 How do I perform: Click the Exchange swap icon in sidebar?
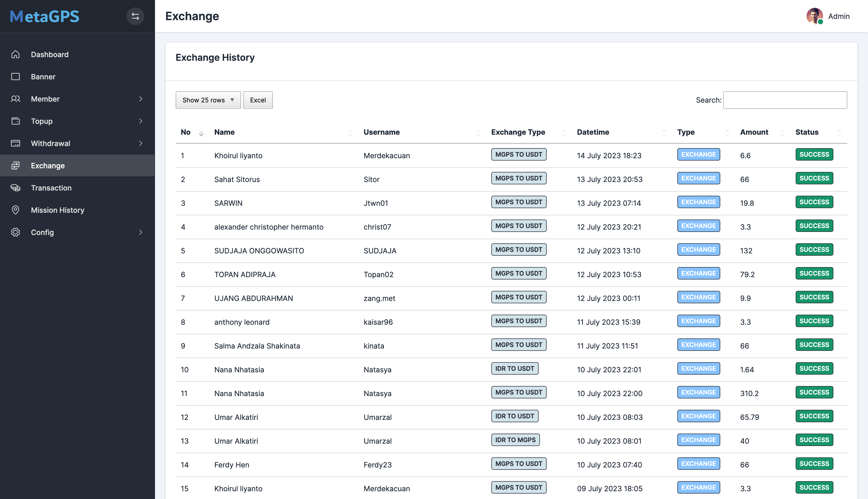pos(16,165)
